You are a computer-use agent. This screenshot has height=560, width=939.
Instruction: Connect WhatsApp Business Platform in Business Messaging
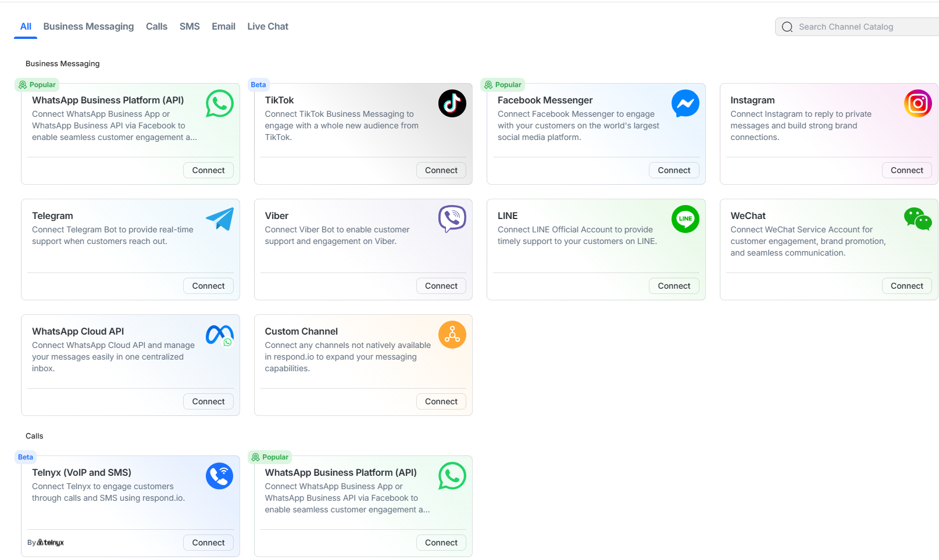pos(208,170)
